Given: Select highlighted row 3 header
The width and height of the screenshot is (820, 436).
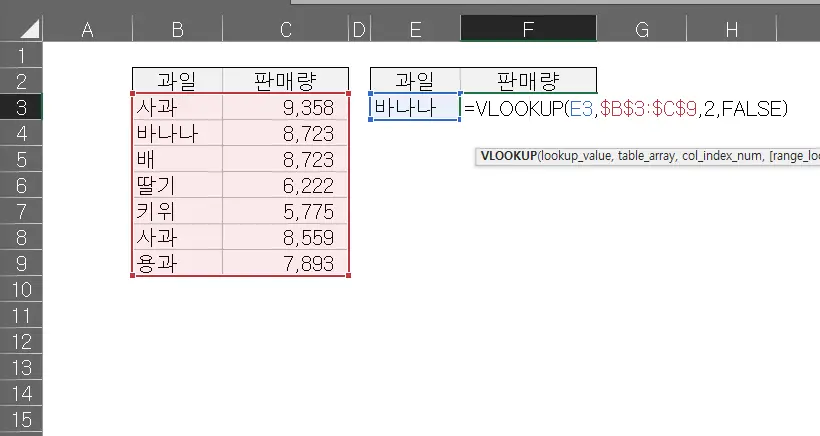Looking at the screenshot, I should pos(21,107).
